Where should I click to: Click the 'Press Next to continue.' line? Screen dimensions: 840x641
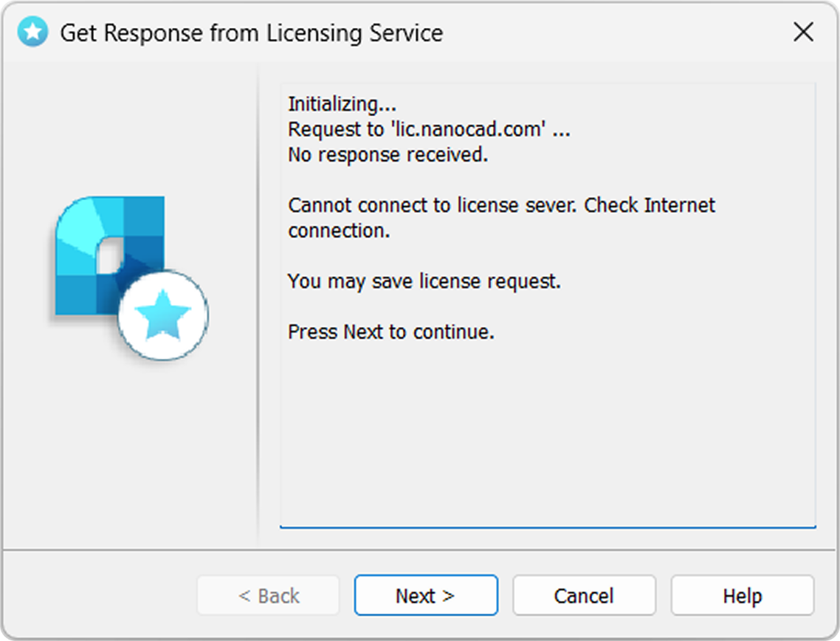[x=391, y=332]
